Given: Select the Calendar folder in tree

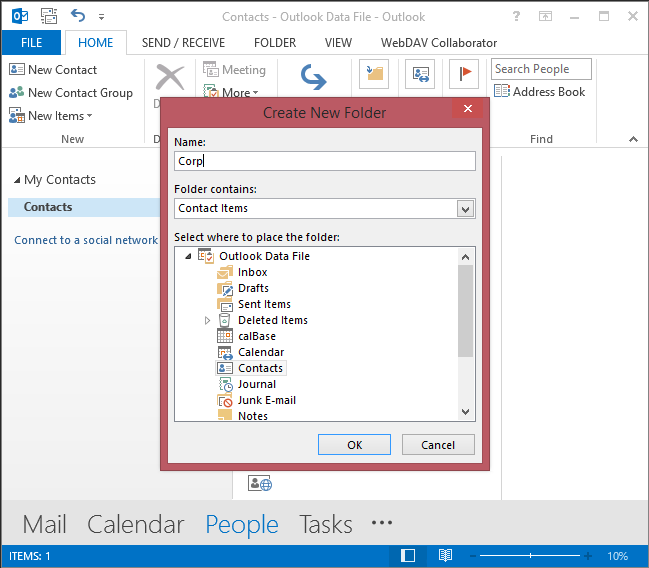Looking at the screenshot, I should click(261, 352).
